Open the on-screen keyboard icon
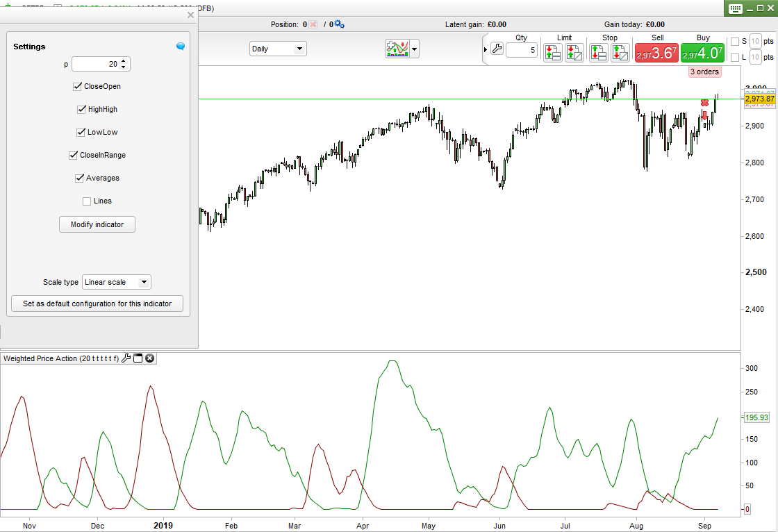778x532 pixels. point(736,8)
